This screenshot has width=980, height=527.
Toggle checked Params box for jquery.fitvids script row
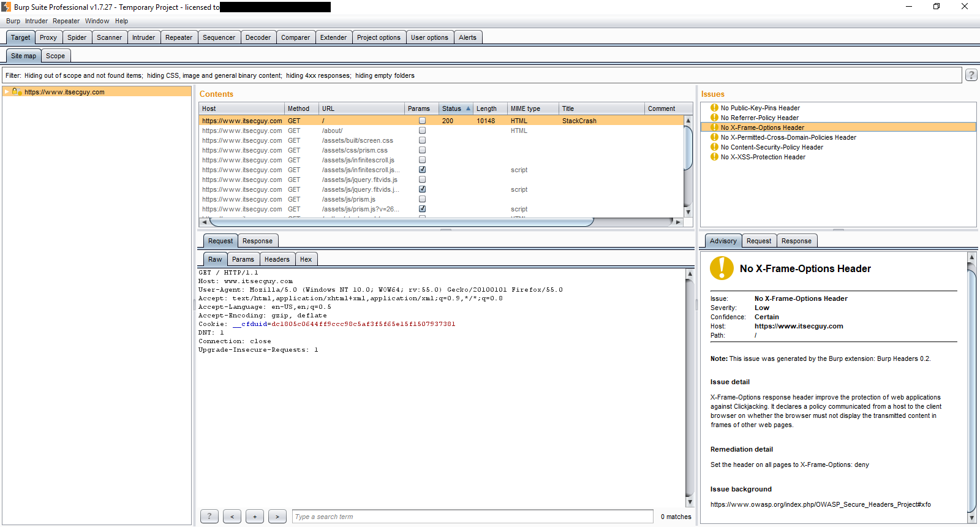tap(422, 189)
